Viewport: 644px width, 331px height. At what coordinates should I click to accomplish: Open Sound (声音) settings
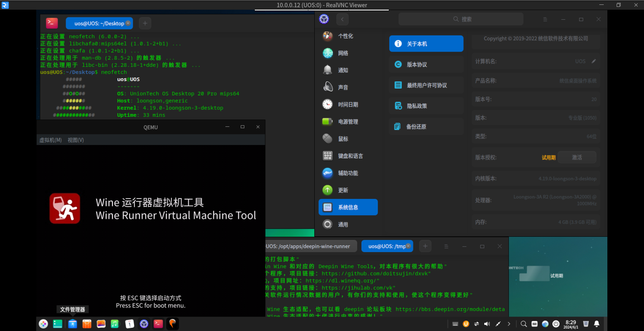point(348,87)
